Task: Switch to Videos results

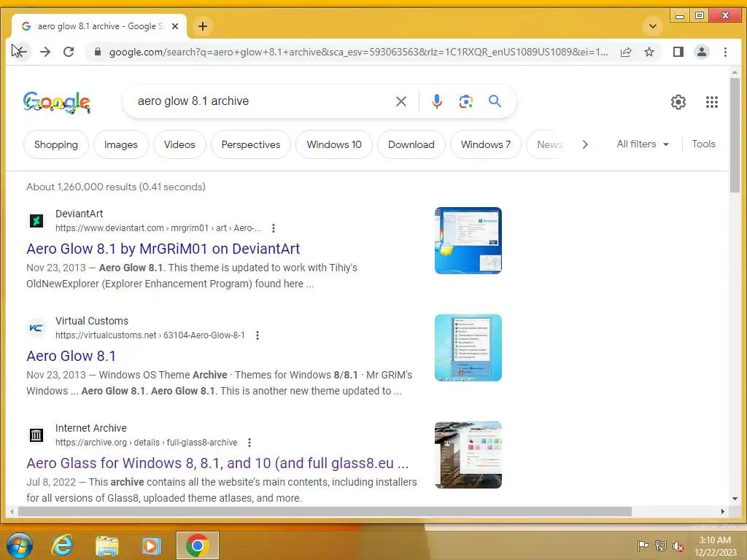Action: 179,144
